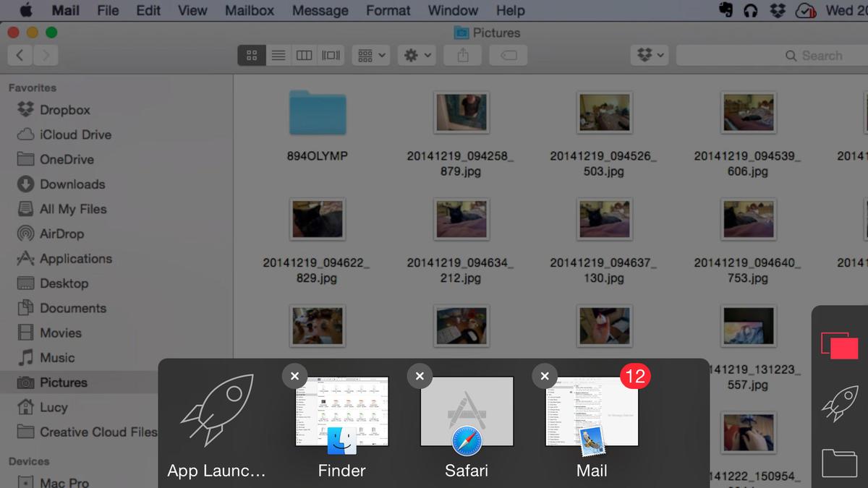Open the Window menu
The image size is (868, 488).
[453, 10]
